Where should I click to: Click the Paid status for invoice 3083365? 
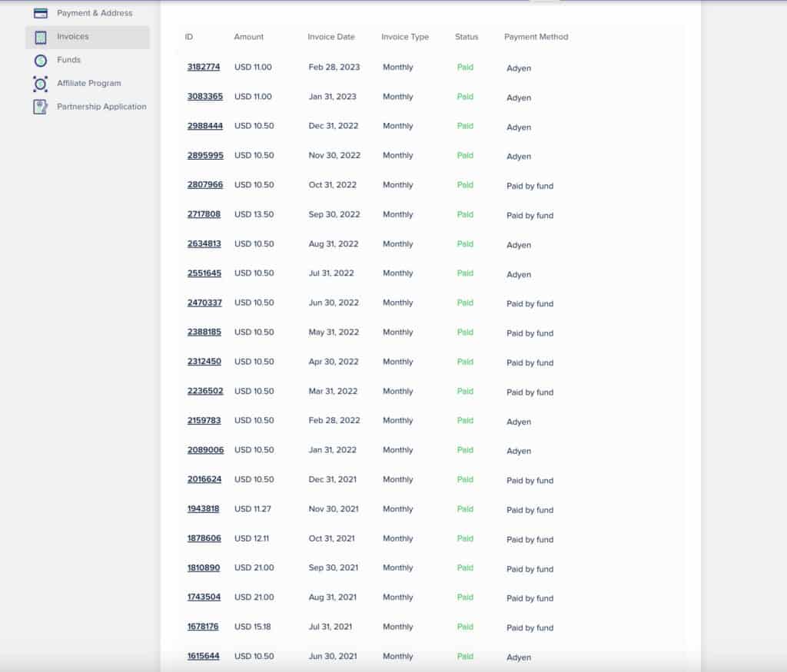click(x=466, y=98)
